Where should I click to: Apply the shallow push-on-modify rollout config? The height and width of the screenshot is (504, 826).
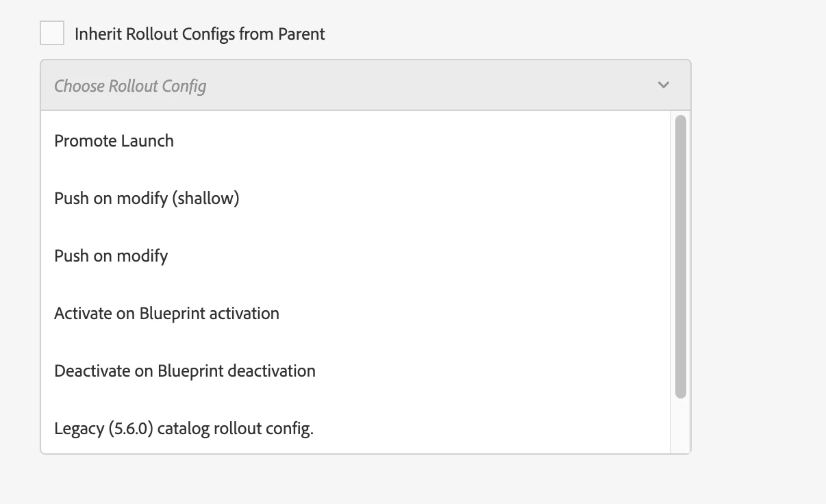(x=147, y=199)
